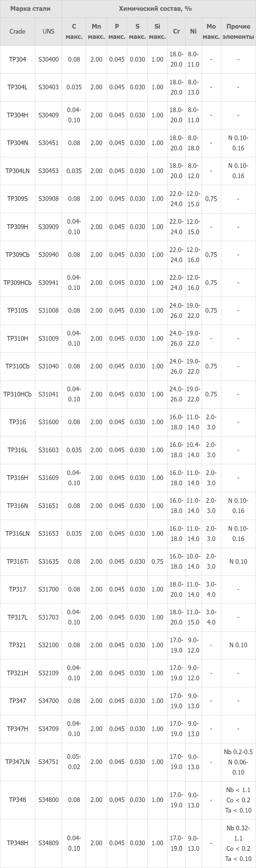Click the 0.75 Si value for TP316Ti

158,561
